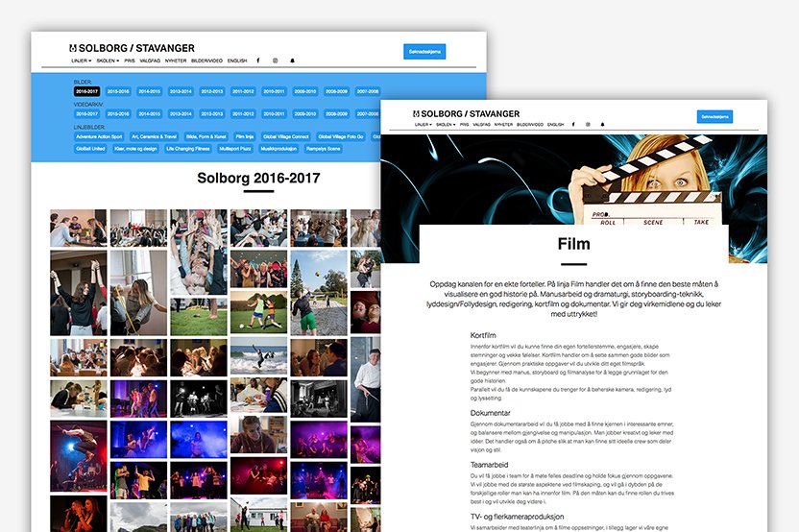
Task: Open the dancer jumping on blue-lit stage thumbnail
Action: coord(79,455)
